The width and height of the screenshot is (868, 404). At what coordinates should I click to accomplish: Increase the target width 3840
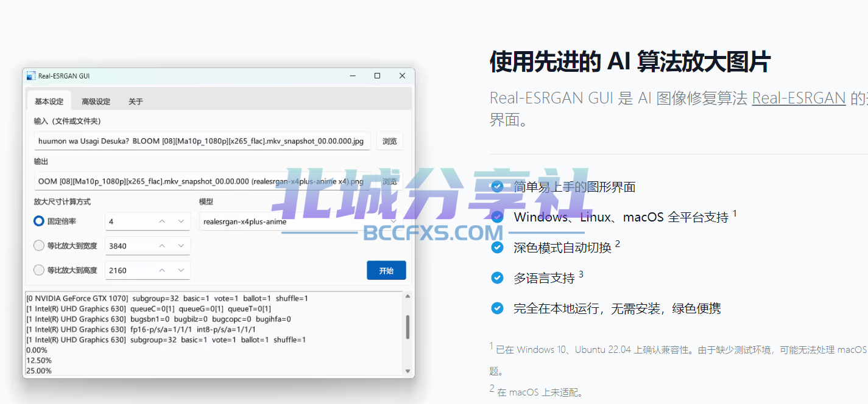[x=162, y=246]
